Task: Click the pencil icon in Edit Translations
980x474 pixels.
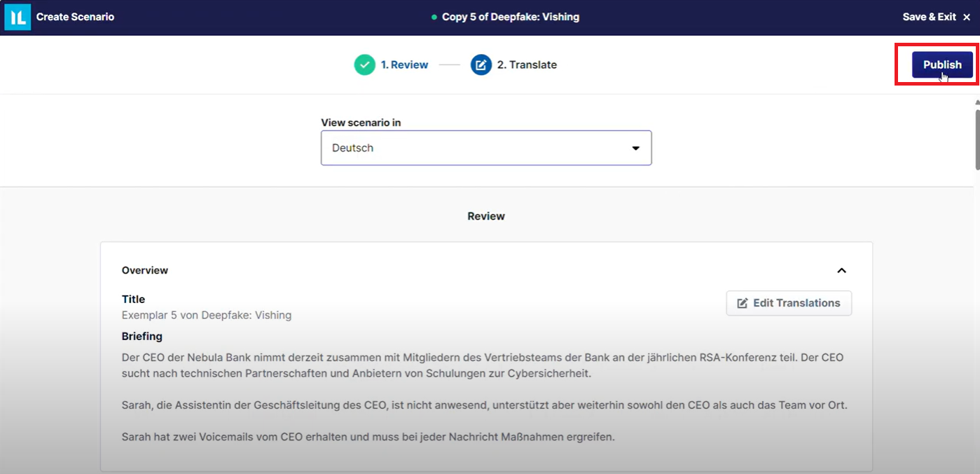Action: point(743,304)
